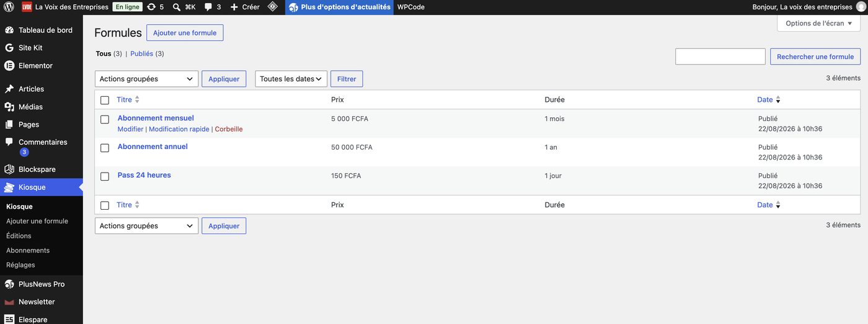Image resolution: width=868 pixels, height=324 pixels.
Task: Click the En ligne status badge
Action: tap(128, 7)
